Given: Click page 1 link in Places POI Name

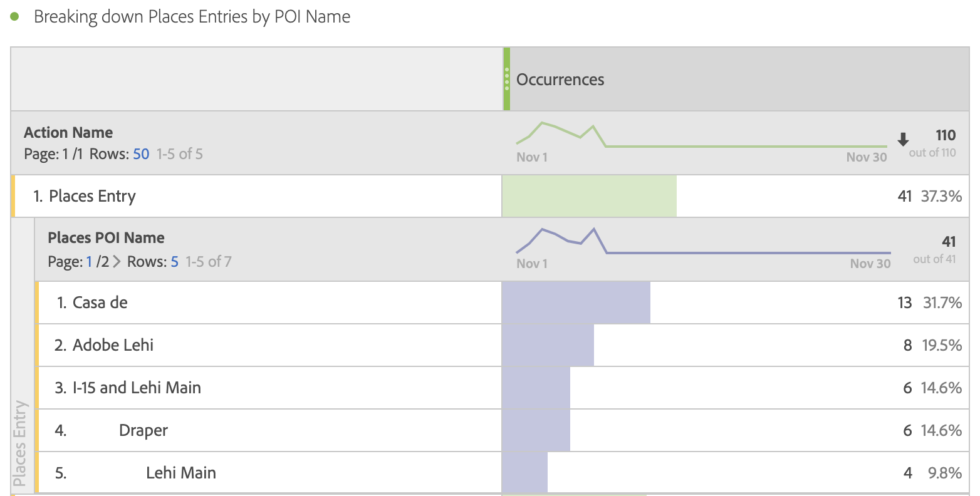Looking at the screenshot, I should pos(89,262).
